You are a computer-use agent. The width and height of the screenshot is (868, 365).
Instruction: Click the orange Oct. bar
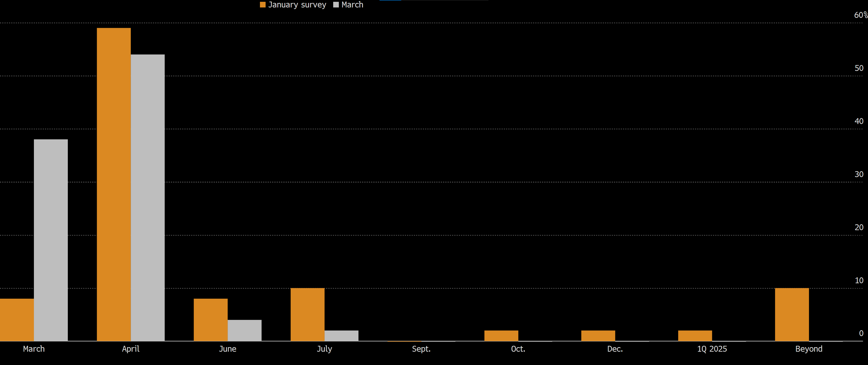501,336
